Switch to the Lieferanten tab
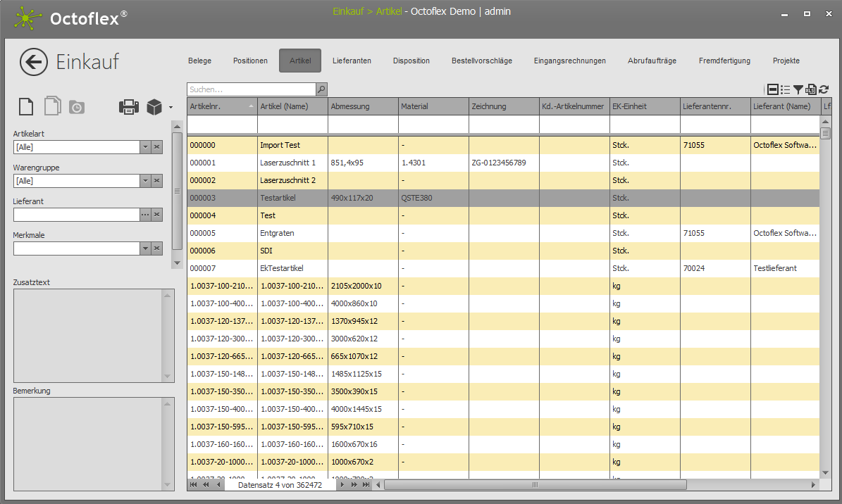The width and height of the screenshot is (842, 504). point(352,61)
